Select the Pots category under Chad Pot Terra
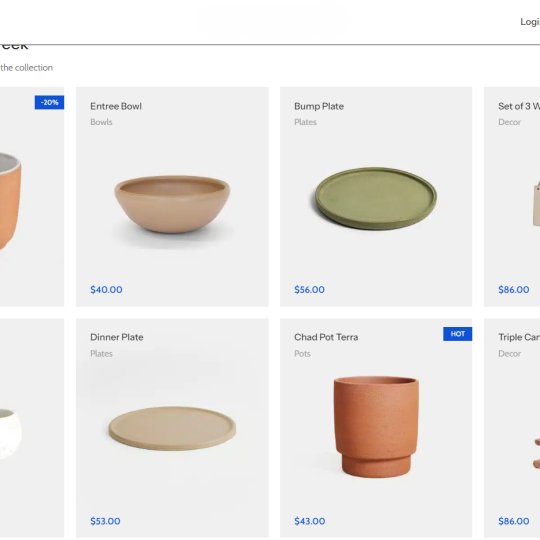 tap(302, 354)
